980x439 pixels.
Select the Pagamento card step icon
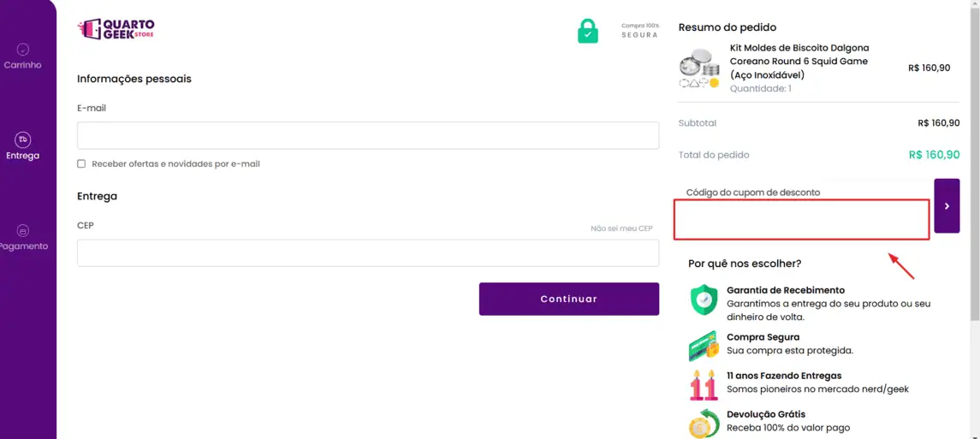(x=22, y=230)
